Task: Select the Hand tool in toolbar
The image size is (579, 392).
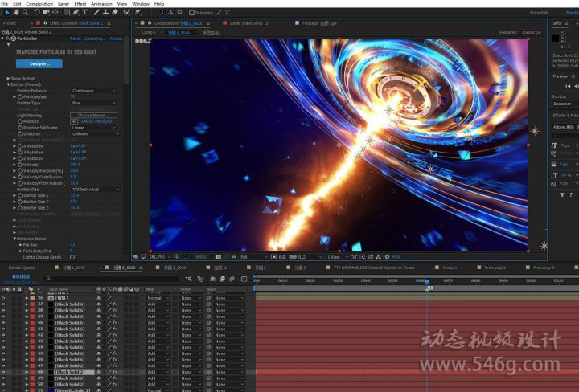Action: pyautogui.click(x=15, y=12)
